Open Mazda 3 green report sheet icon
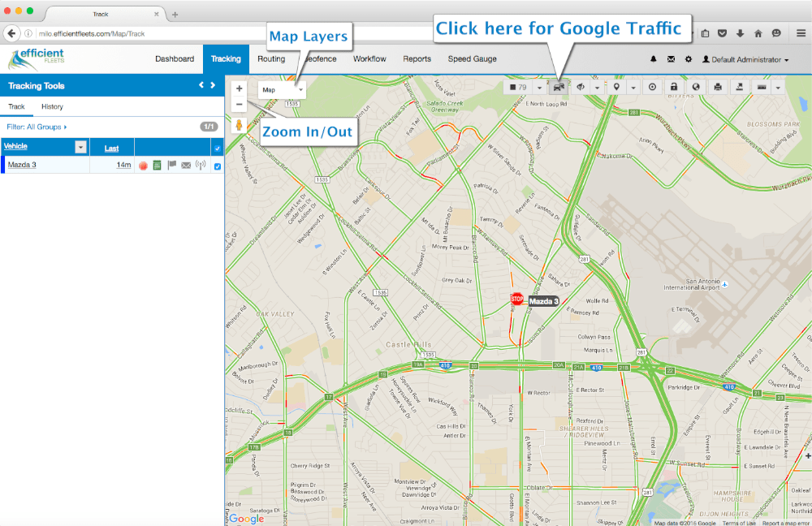 [157, 165]
